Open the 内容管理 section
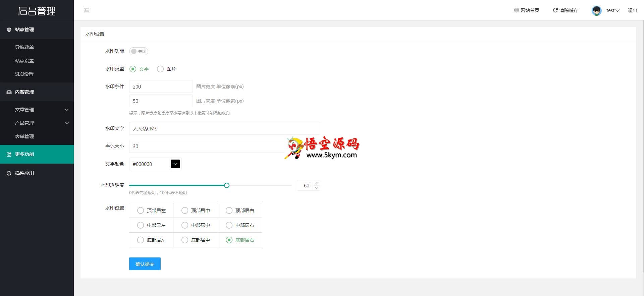This screenshot has width=644, height=296. click(x=37, y=92)
